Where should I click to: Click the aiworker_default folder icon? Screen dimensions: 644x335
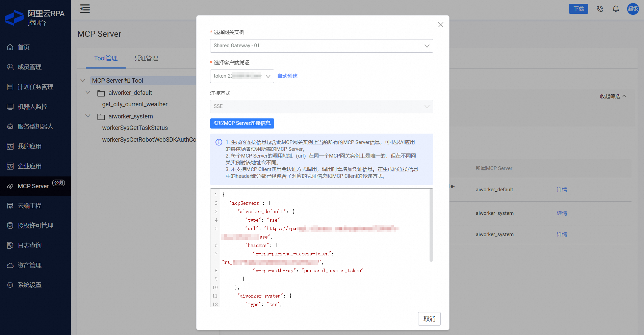[x=101, y=93]
